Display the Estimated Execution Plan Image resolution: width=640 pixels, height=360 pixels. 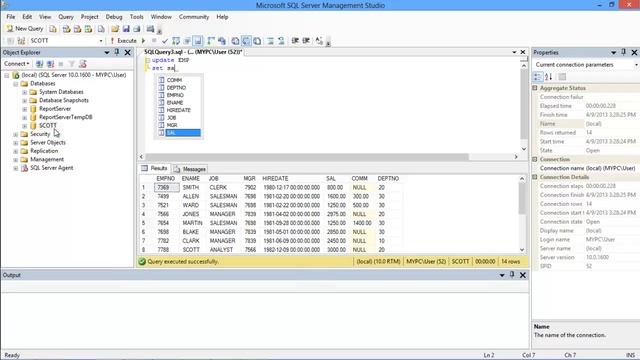(x=176, y=41)
